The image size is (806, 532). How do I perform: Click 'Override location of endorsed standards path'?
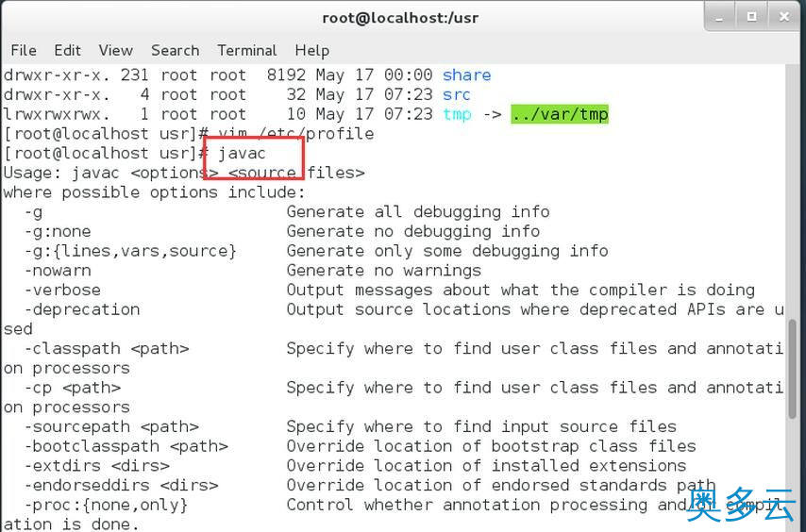point(501,485)
